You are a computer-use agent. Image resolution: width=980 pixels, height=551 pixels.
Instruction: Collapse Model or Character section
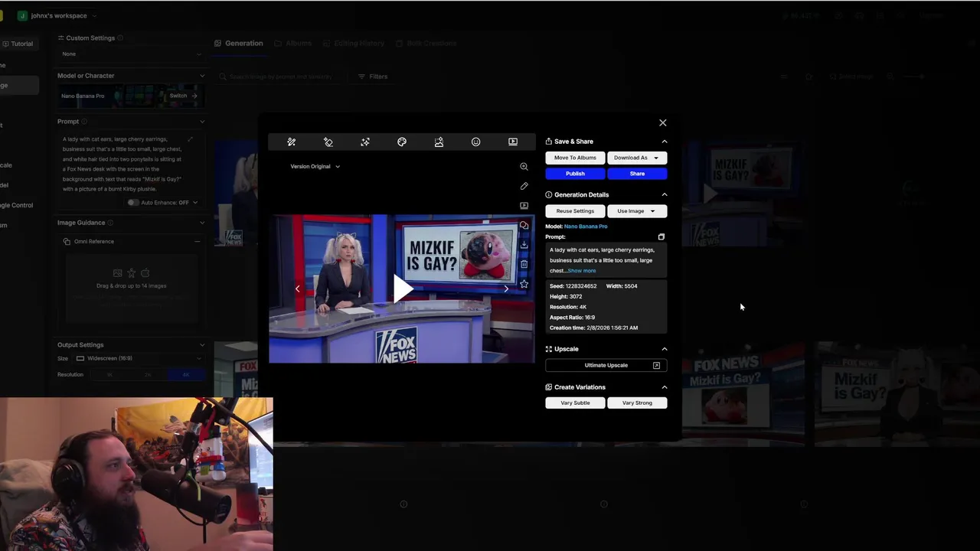coord(202,76)
